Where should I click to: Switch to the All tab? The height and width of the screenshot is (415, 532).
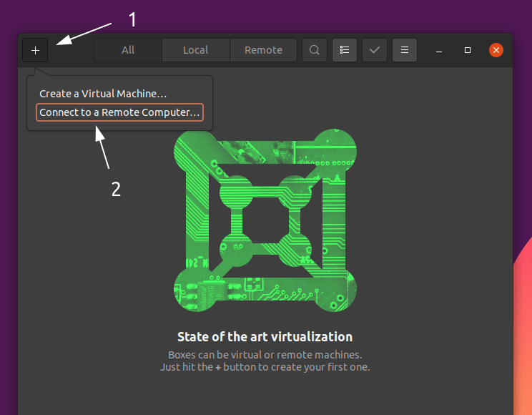128,50
